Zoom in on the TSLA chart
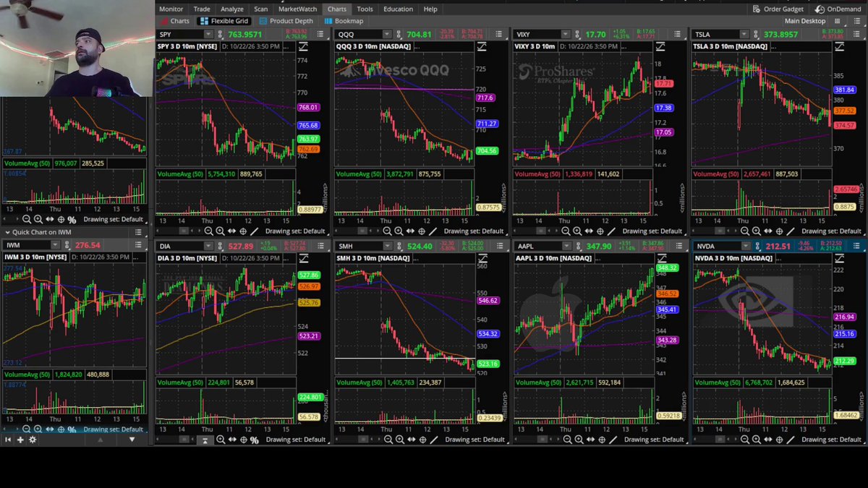The image size is (868, 488). click(756, 231)
